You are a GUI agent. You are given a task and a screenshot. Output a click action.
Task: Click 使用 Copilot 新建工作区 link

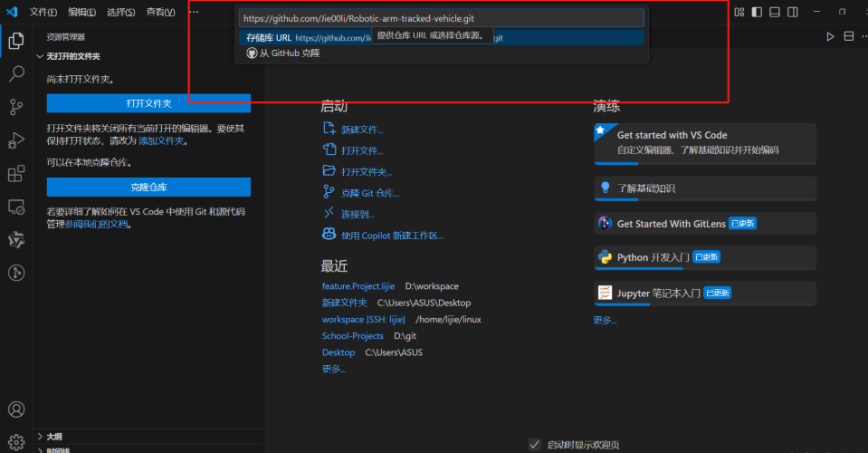(393, 236)
